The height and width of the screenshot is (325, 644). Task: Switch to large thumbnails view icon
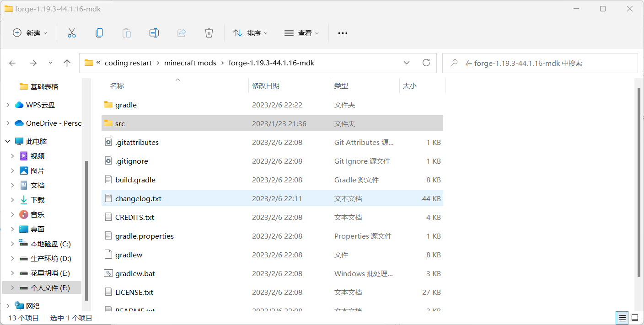(634, 318)
